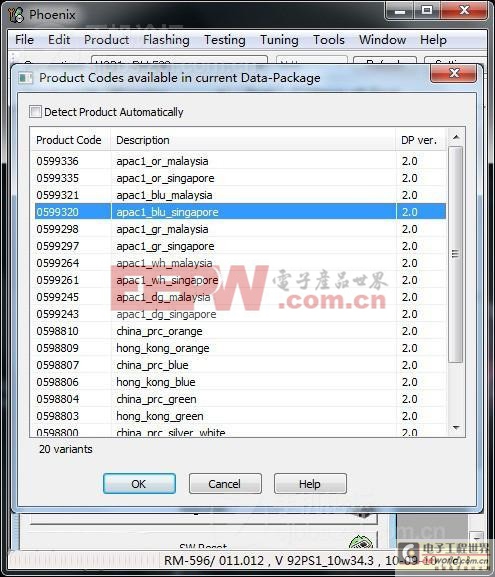Open the Testing menu
The width and height of the screenshot is (495, 577).
(x=225, y=40)
